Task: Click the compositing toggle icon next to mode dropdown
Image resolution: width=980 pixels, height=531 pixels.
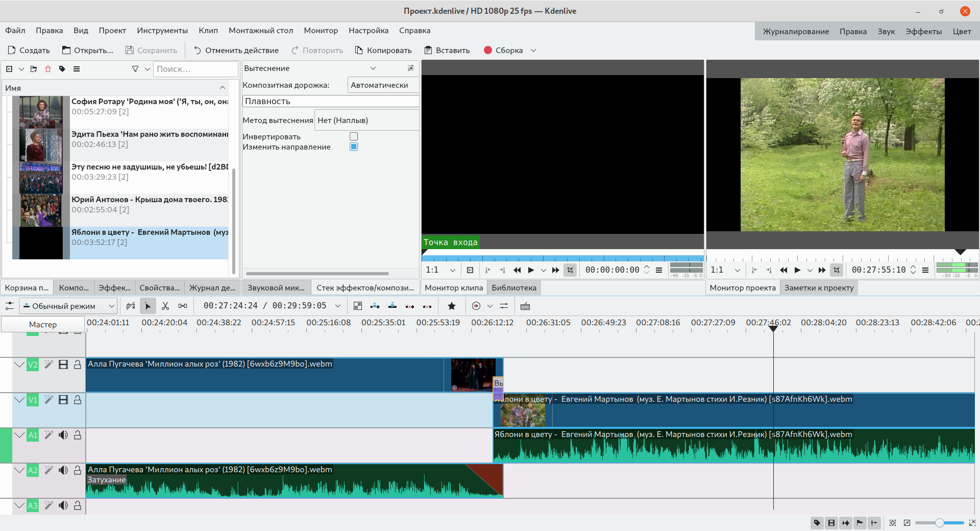Action: click(x=131, y=306)
